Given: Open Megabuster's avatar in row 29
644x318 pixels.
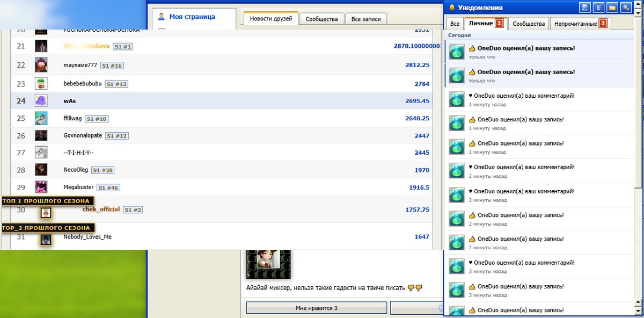Looking at the screenshot, I should coord(41,187).
